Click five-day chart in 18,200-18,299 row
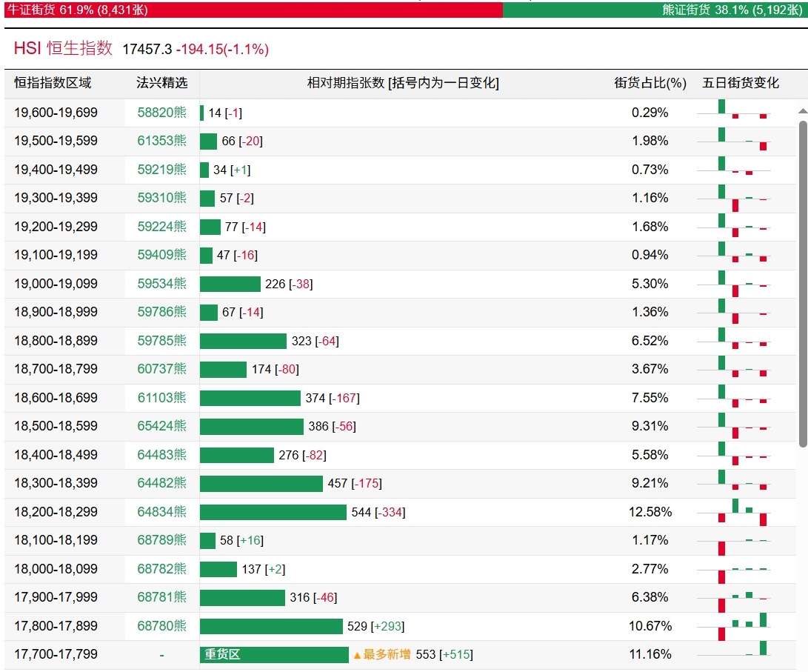 click(x=734, y=512)
